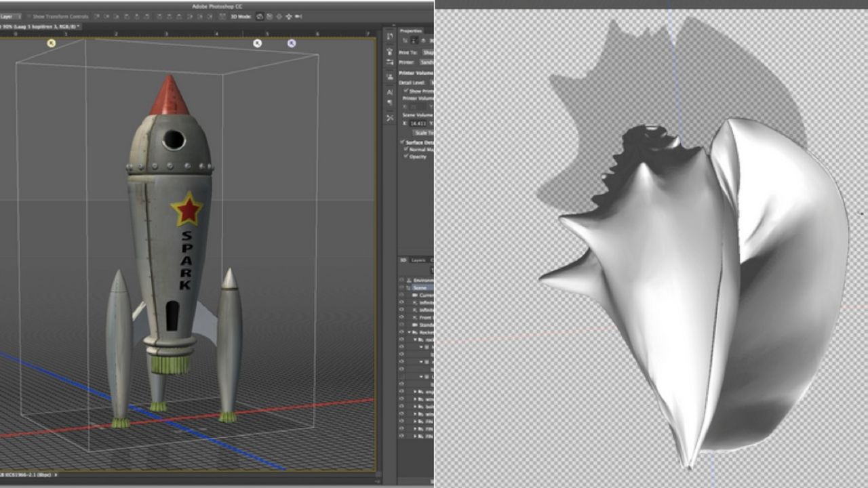Screen dimensions: 868x488
Task: Select the Slide 3D Object mode icon
Action: coord(290,16)
